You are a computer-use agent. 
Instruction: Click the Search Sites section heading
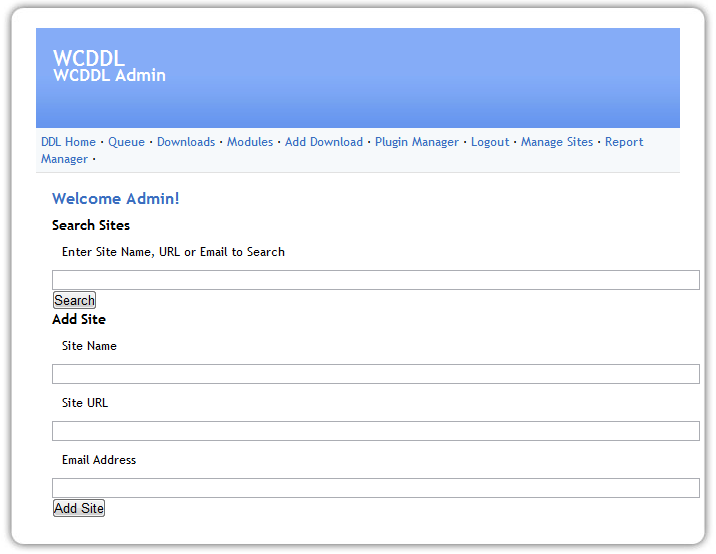click(90, 225)
